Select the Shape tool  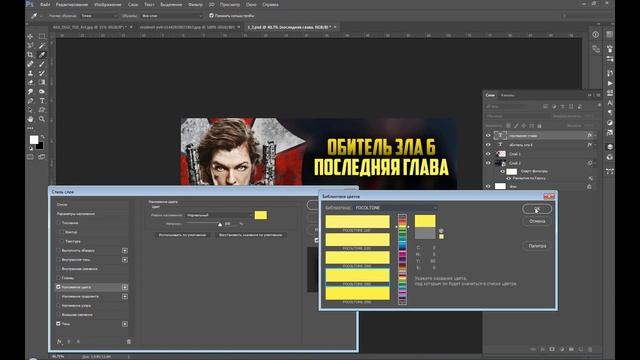(42, 110)
